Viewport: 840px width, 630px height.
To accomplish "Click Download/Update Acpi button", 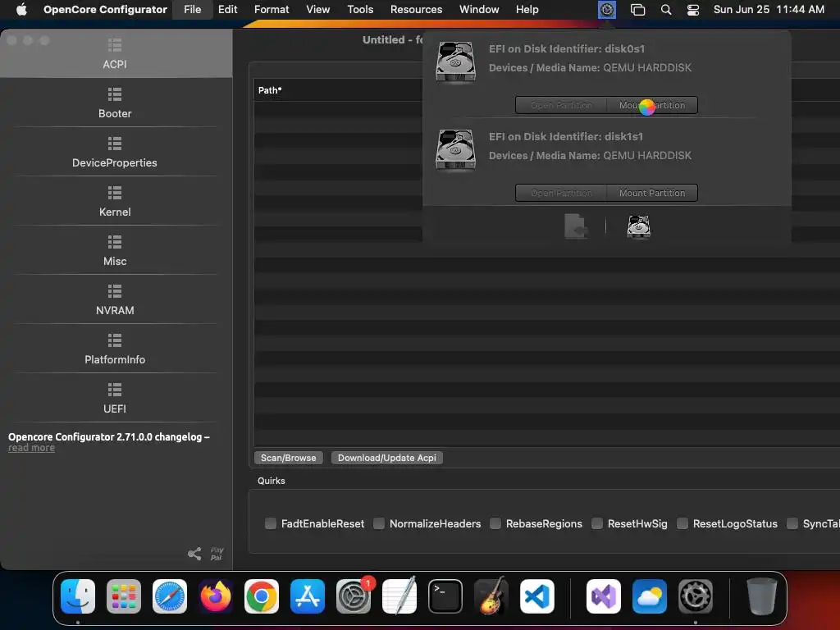I will click(387, 458).
